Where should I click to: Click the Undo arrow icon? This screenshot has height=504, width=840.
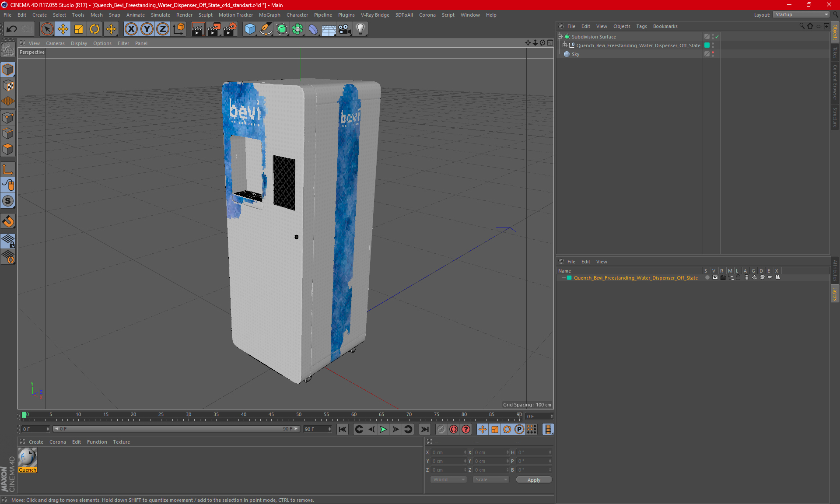point(12,29)
